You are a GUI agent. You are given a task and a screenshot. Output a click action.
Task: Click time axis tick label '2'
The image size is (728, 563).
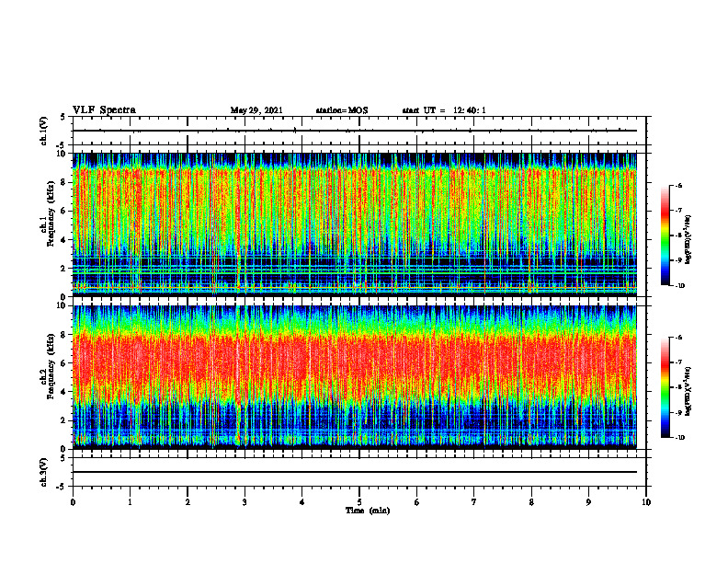[188, 502]
